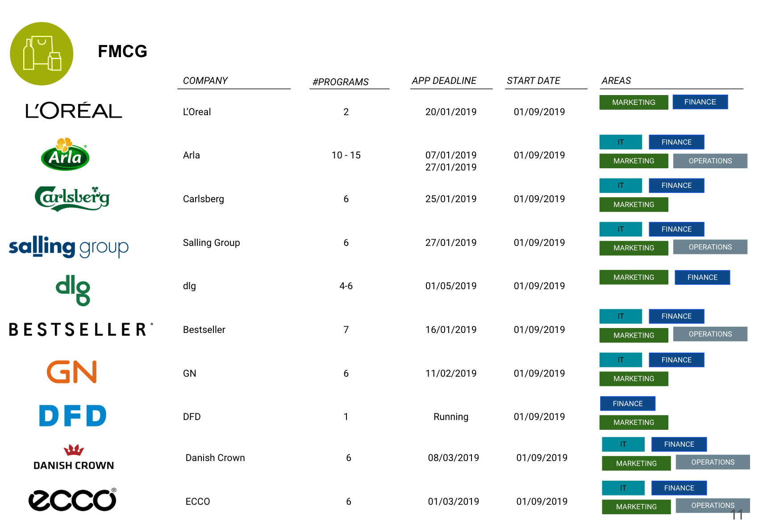Click the FMCG title text
The height and width of the screenshot is (532, 759).
pyautogui.click(x=122, y=51)
